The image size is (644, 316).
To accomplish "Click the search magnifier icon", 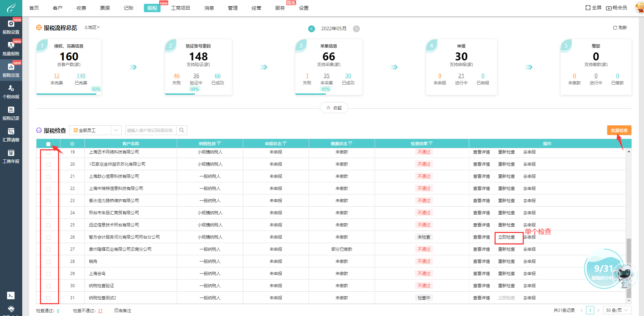I will coord(182,130).
